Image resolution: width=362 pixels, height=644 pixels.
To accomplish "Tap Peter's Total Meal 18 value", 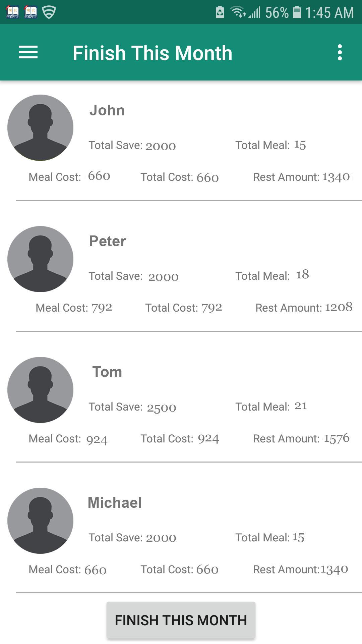I will coord(302,275).
